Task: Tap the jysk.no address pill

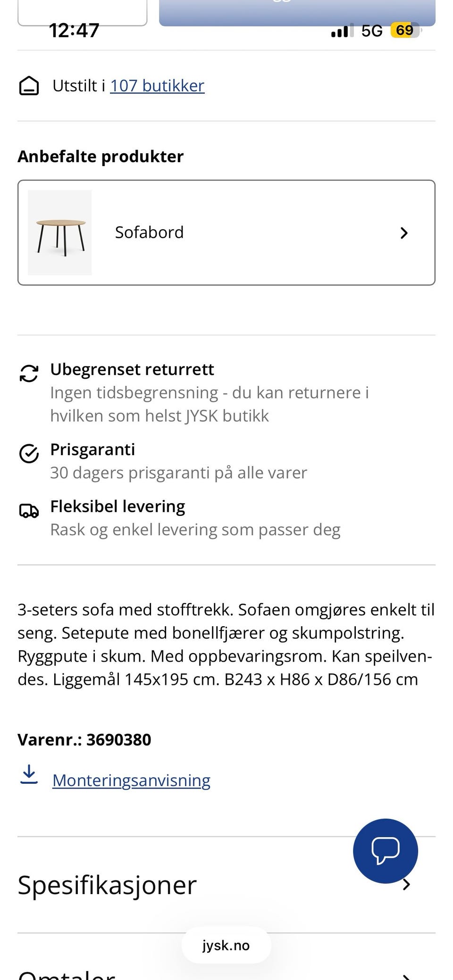Action: tap(226, 946)
